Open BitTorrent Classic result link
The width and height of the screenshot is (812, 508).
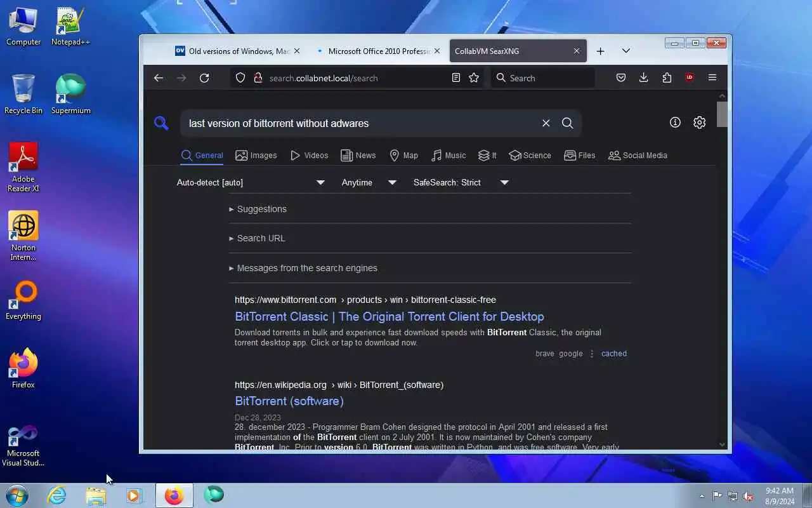(x=390, y=316)
